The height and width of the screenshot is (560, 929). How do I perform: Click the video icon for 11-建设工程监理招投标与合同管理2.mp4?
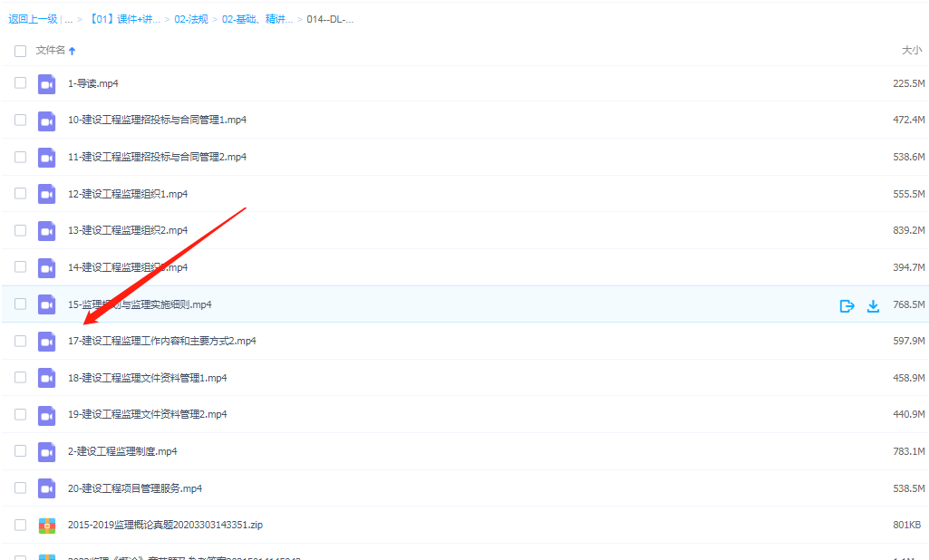(47, 158)
